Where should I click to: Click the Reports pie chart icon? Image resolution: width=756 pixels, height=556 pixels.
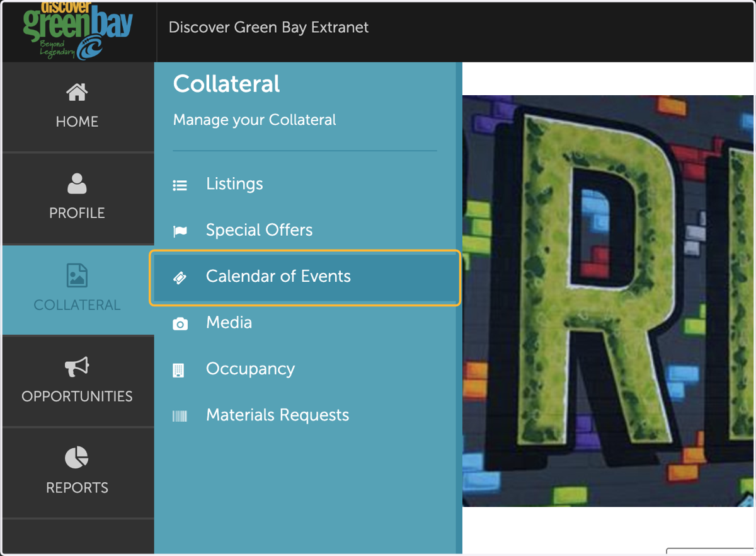pos(77,458)
